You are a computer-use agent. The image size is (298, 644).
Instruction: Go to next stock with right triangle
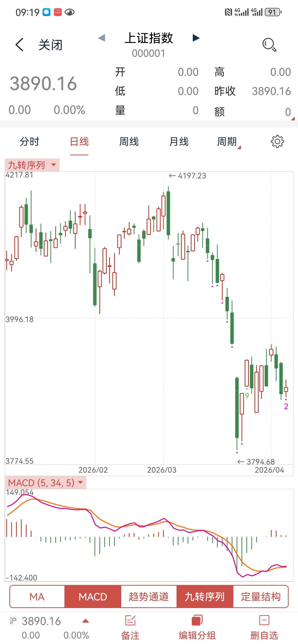pyautogui.click(x=196, y=38)
